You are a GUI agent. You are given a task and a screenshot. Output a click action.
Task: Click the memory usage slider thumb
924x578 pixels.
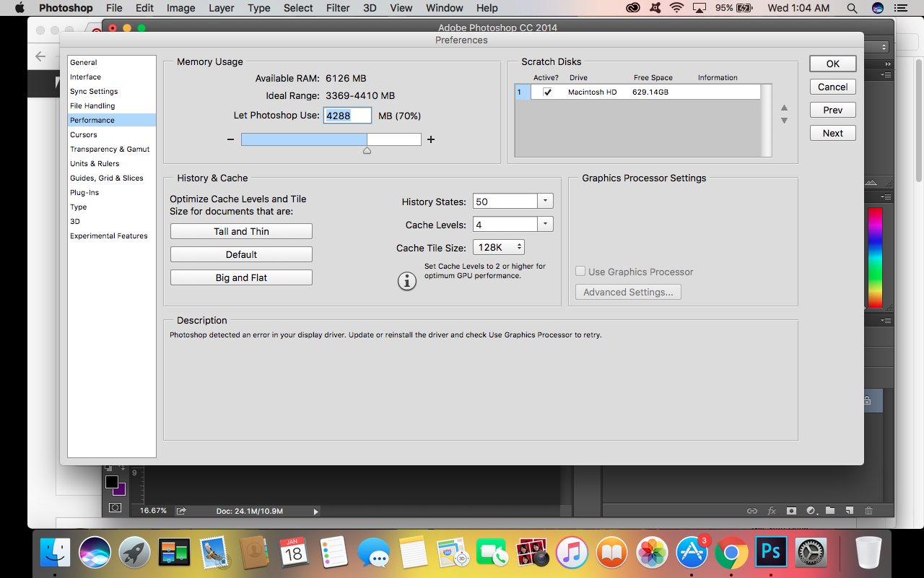[367, 150]
